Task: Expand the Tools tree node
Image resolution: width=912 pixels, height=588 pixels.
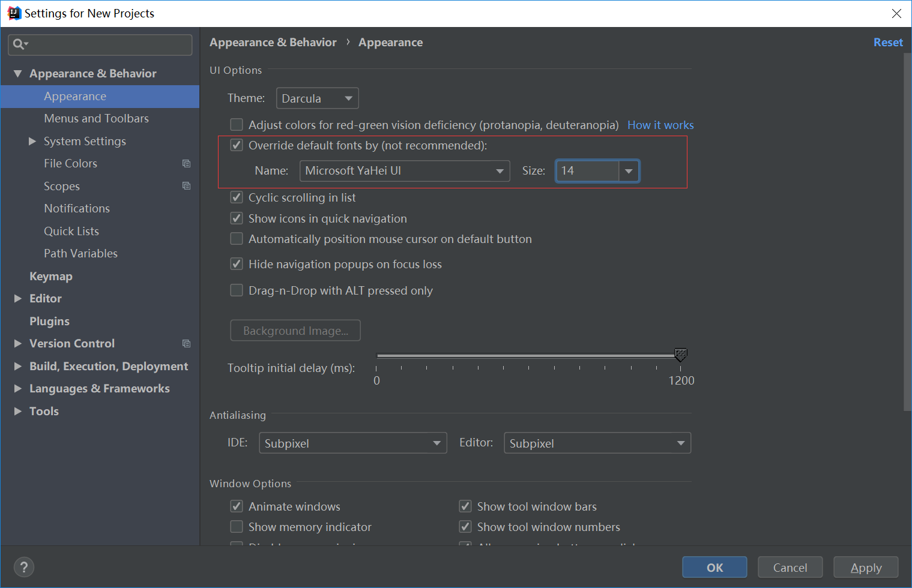Action: pos(17,411)
